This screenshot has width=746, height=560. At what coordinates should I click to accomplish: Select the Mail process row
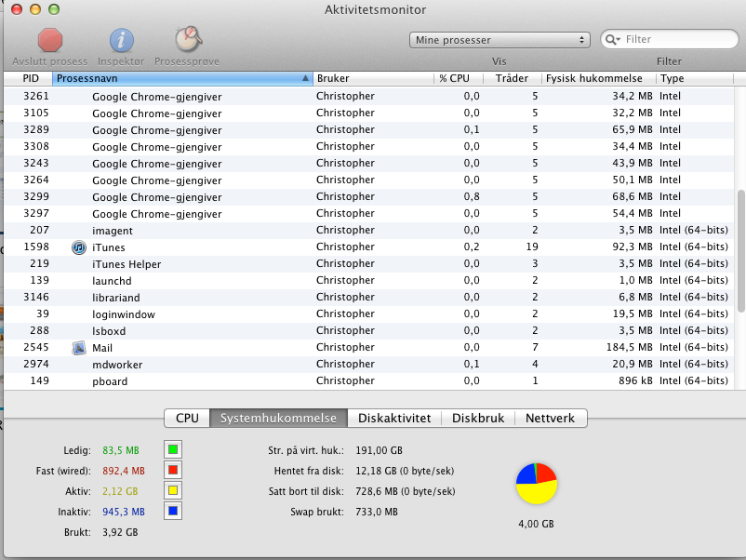pos(369,347)
